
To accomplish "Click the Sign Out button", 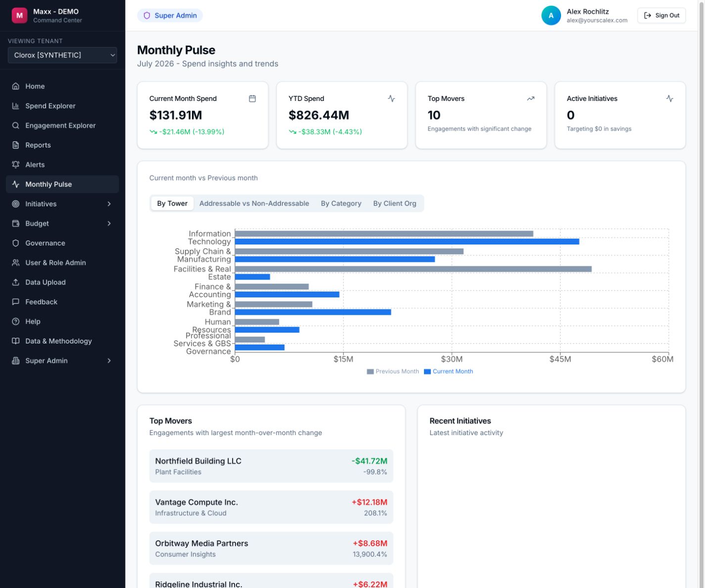I will [661, 15].
